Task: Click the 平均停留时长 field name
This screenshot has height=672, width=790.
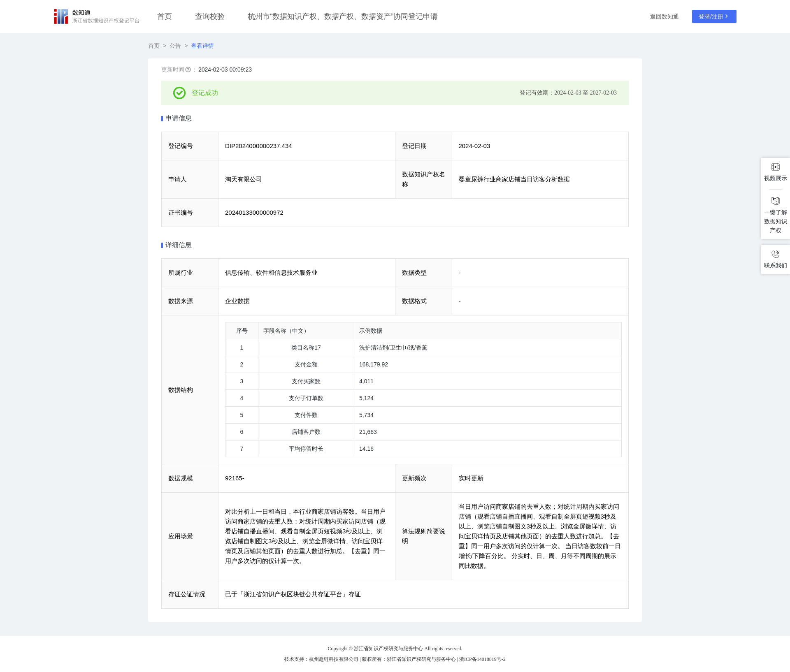Action: coord(306,449)
